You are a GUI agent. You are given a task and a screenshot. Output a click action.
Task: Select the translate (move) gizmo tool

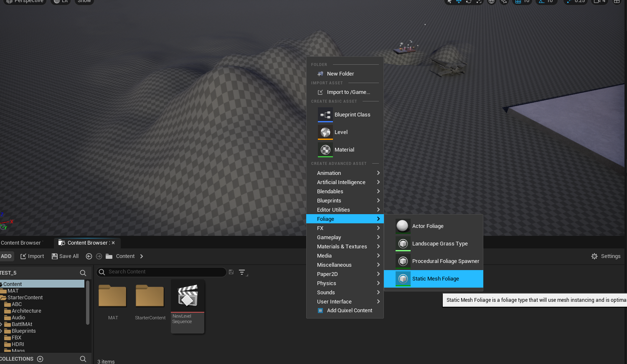[459, 1]
